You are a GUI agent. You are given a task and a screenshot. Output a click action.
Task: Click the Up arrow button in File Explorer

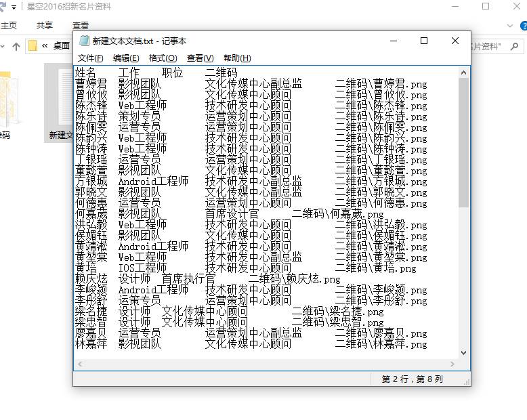pyautogui.click(x=16, y=46)
